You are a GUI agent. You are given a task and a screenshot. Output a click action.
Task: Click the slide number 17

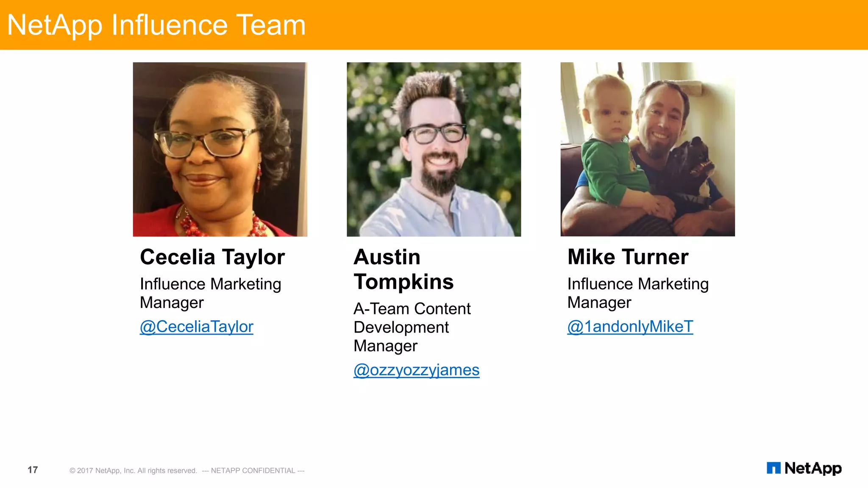coord(33,470)
